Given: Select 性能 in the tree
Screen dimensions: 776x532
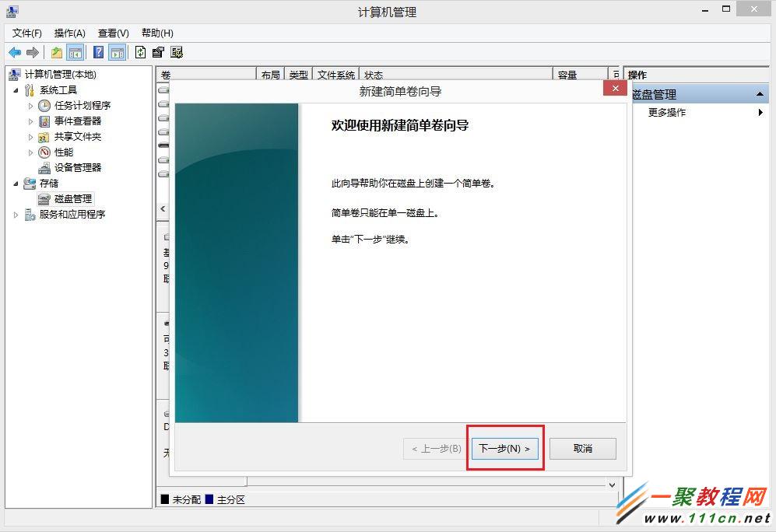Looking at the screenshot, I should tap(64, 152).
